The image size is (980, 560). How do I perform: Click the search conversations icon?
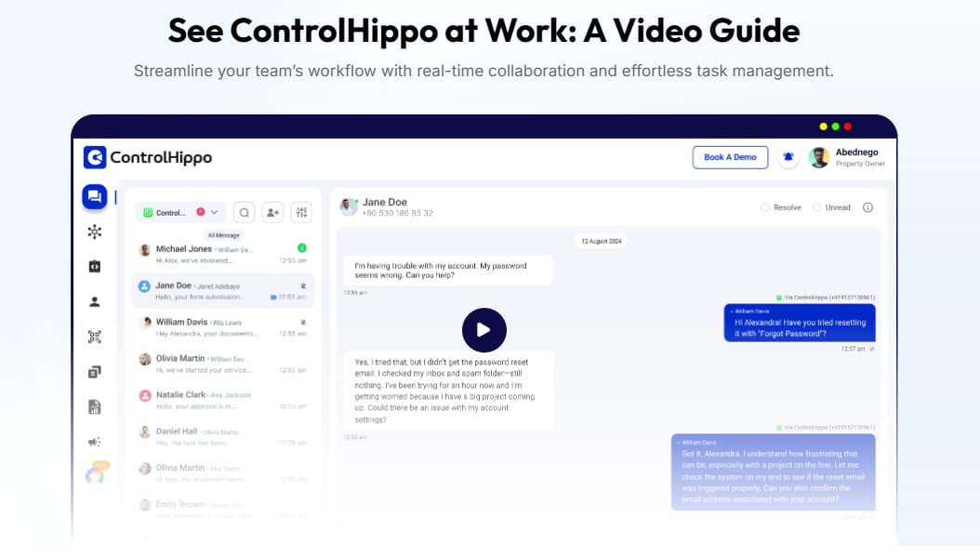pos(245,212)
